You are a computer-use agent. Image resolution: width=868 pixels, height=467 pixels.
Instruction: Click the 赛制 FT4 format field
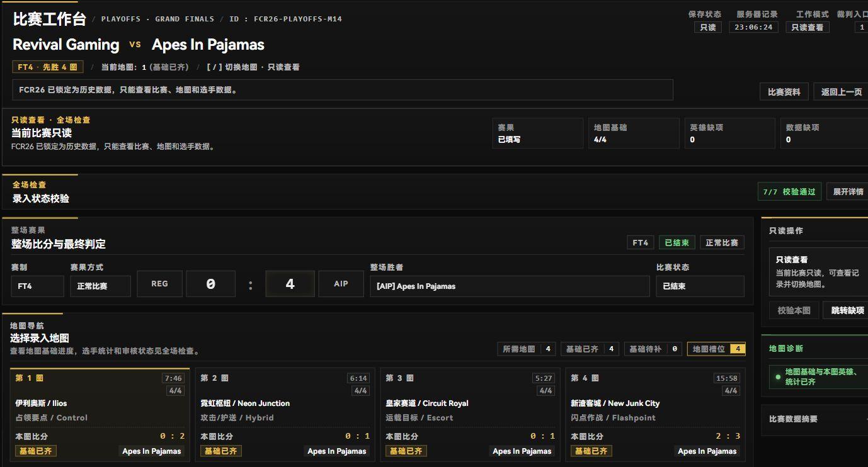(37, 286)
